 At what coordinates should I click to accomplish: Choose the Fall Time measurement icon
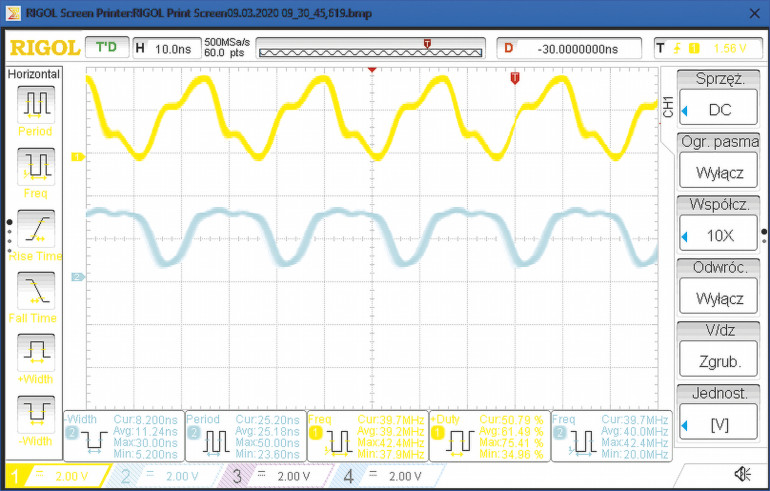point(37,291)
